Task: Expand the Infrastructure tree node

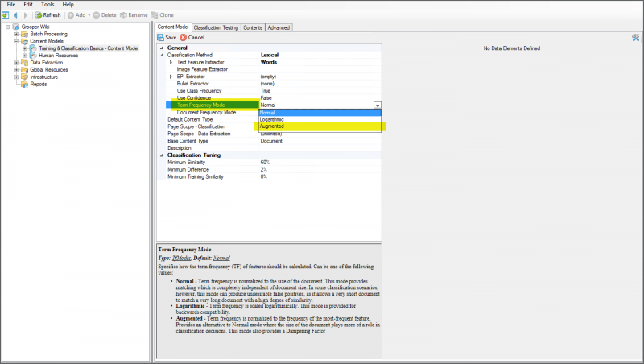Action: point(16,77)
